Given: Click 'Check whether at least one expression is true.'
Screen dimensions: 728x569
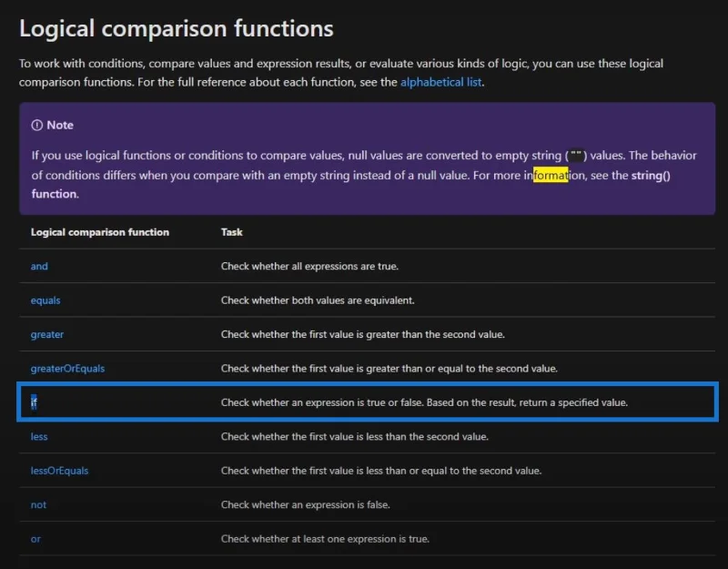Looking at the screenshot, I should (x=325, y=539).
